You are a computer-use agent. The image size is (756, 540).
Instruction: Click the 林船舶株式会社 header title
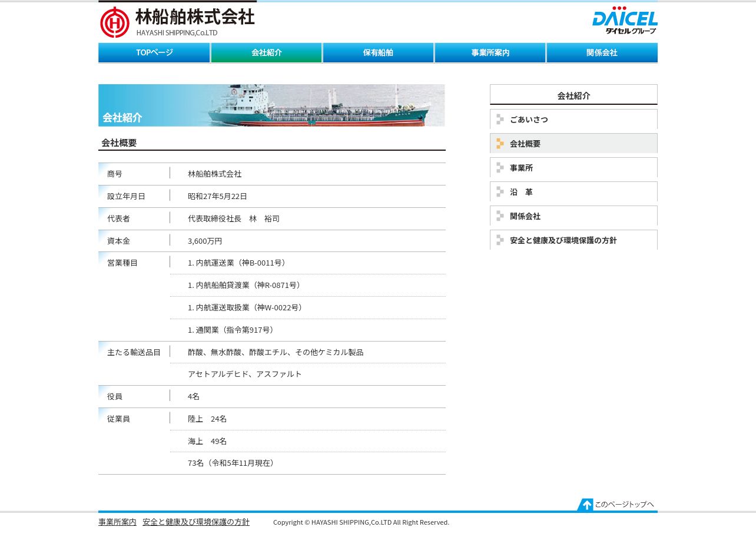[195, 17]
